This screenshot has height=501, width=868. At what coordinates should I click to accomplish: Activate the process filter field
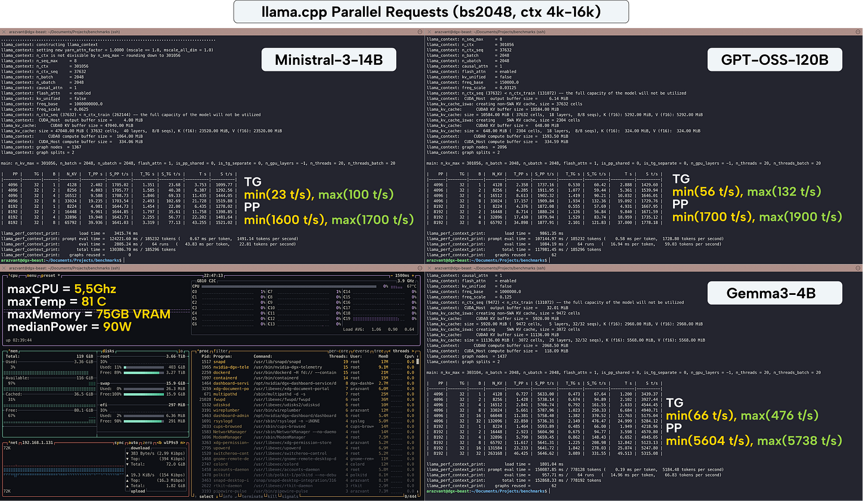coord(221,351)
